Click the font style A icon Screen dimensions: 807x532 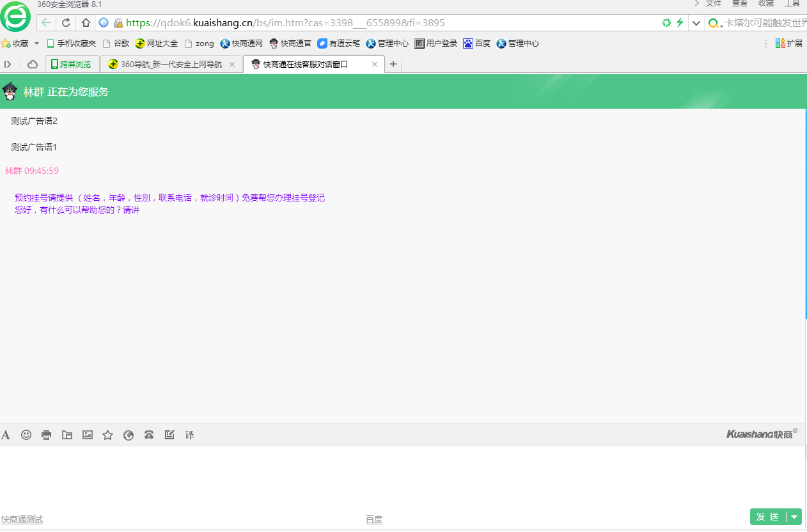coord(6,435)
